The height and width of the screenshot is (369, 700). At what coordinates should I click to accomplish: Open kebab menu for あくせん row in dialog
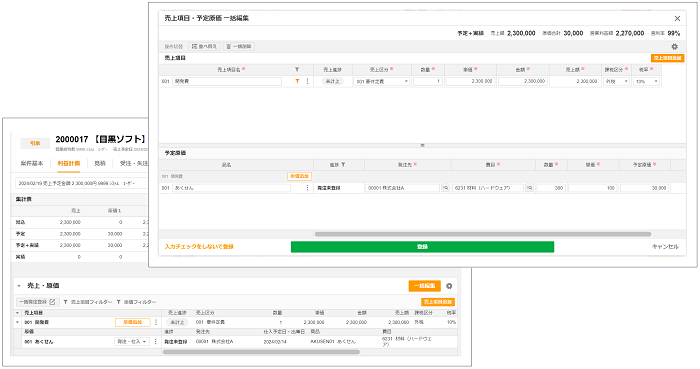(x=307, y=188)
